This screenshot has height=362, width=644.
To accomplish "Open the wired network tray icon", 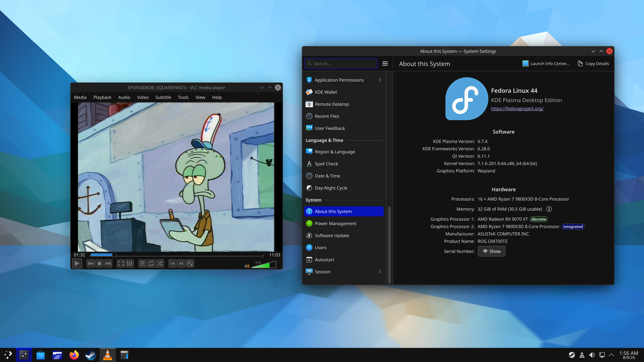I will click(x=602, y=355).
